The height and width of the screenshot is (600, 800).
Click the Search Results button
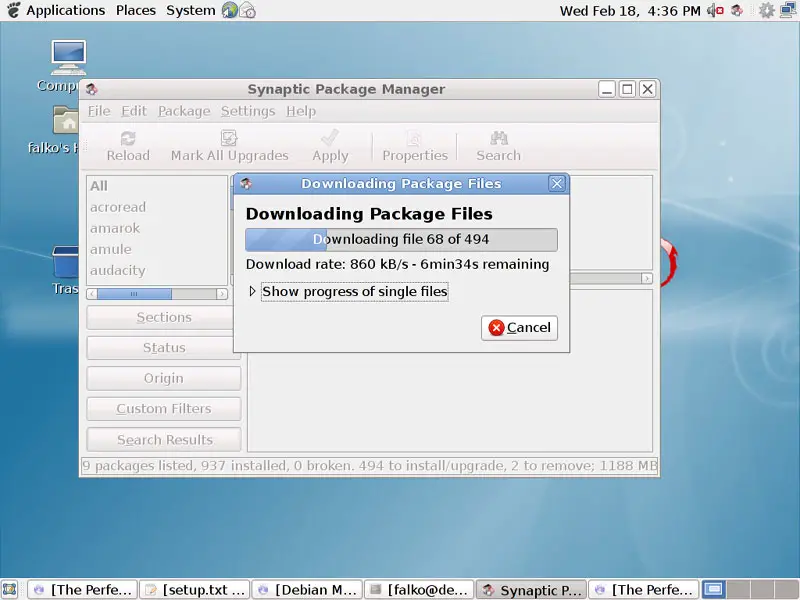pos(164,440)
